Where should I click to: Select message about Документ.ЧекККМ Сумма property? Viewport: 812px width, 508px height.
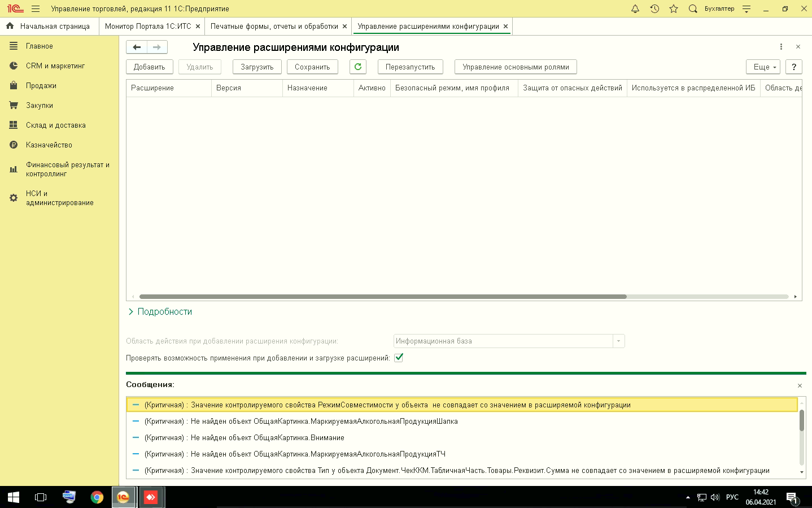tap(462, 471)
